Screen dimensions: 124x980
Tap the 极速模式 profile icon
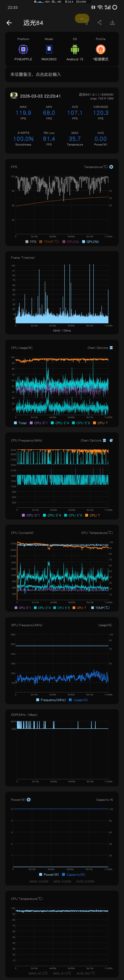click(x=100, y=49)
